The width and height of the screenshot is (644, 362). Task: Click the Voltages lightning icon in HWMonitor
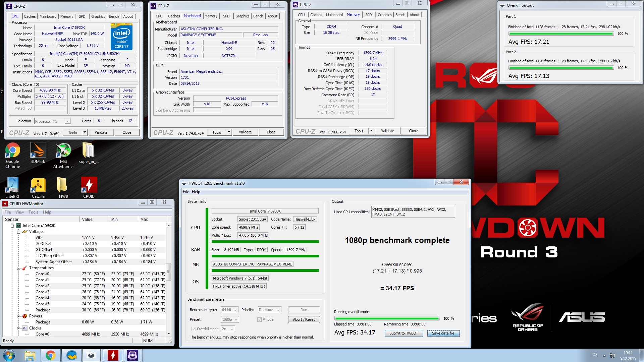pos(25,232)
